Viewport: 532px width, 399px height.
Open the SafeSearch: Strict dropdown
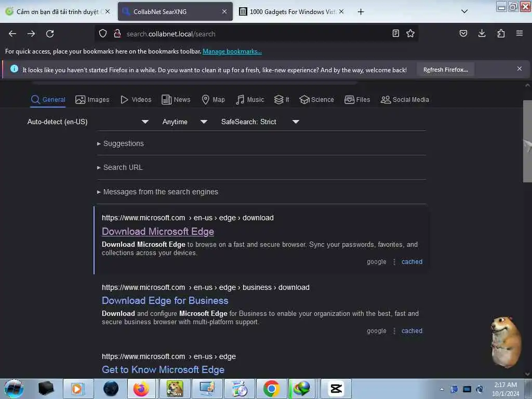click(x=260, y=122)
